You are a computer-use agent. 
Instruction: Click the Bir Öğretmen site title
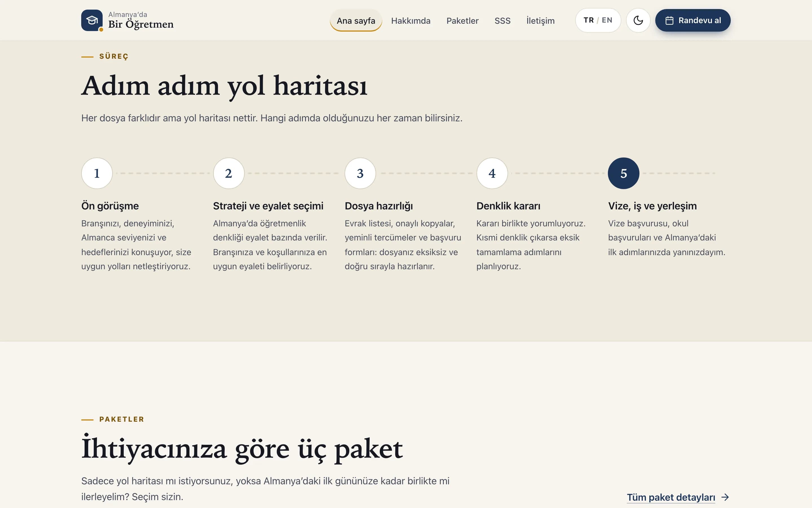[x=141, y=24]
